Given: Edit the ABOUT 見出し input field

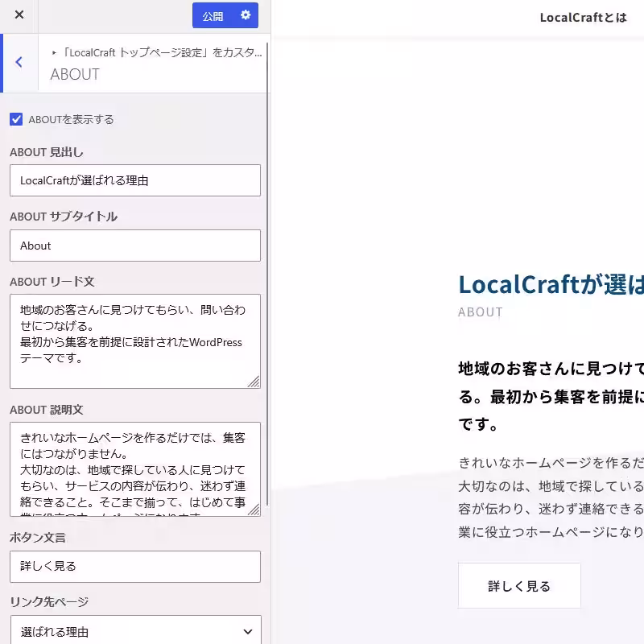Looking at the screenshot, I should (135, 180).
